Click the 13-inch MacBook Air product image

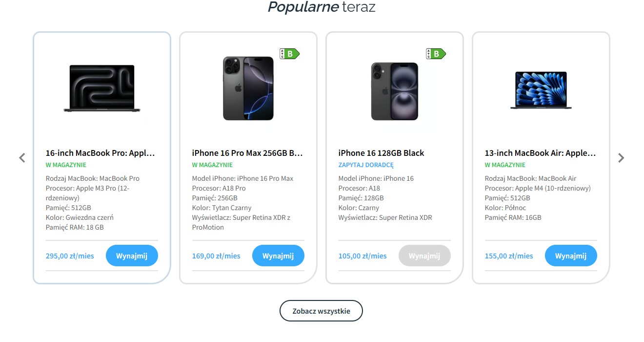pyautogui.click(x=541, y=90)
